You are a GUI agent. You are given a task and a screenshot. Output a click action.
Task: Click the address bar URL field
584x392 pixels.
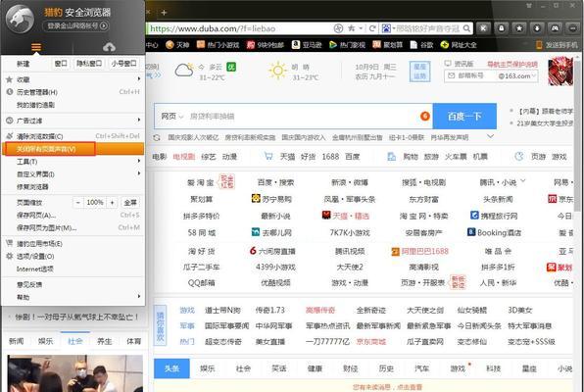click(238, 28)
